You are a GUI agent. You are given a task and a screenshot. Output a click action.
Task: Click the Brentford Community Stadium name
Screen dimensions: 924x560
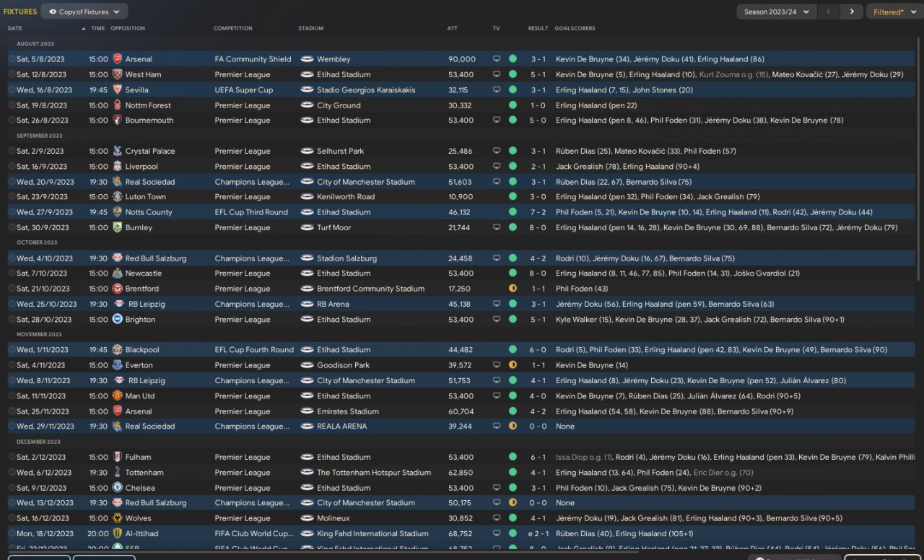tap(371, 289)
